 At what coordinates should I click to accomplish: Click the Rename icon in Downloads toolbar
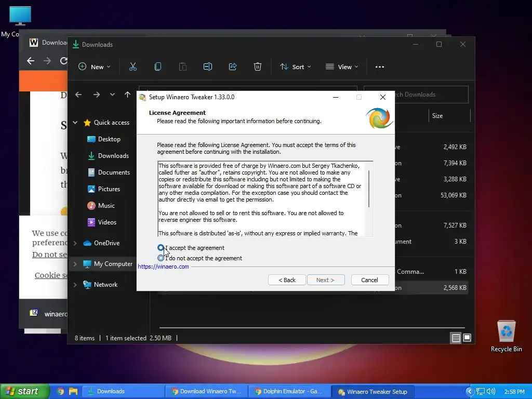pyautogui.click(x=208, y=67)
